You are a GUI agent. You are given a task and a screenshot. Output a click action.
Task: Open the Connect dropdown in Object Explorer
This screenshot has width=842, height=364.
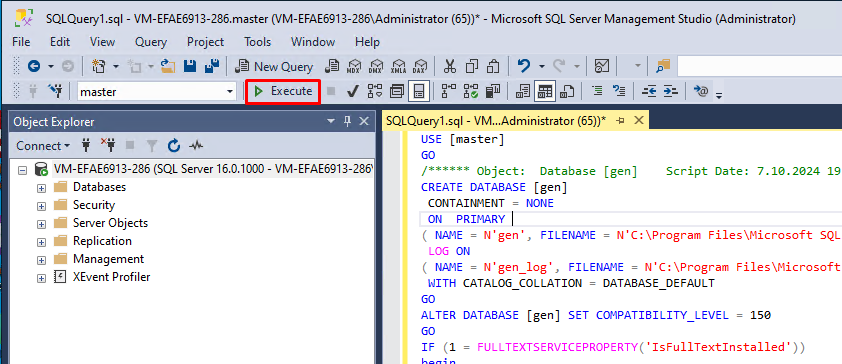coord(43,145)
